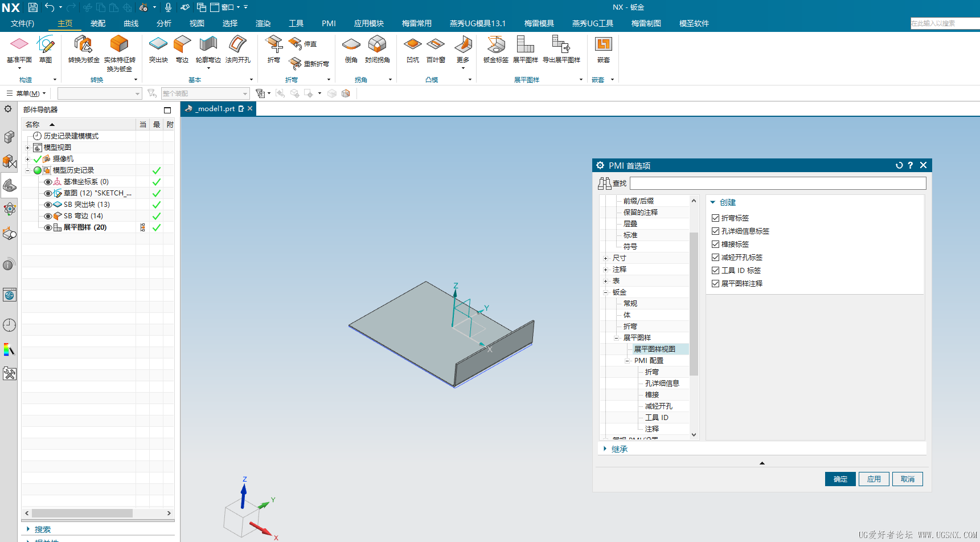Open the 菜单(M) menu button
Screen dimensions: 980x542
pyautogui.click(x=26, y=93)
